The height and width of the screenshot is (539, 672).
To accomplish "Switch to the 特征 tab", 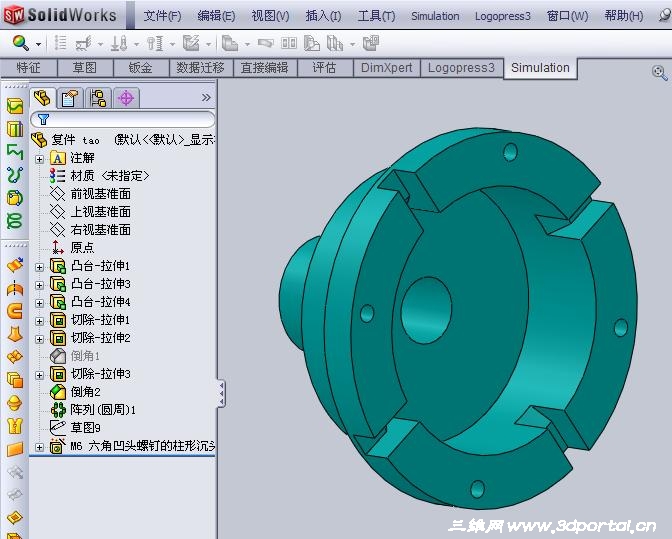I will (29, 68).
